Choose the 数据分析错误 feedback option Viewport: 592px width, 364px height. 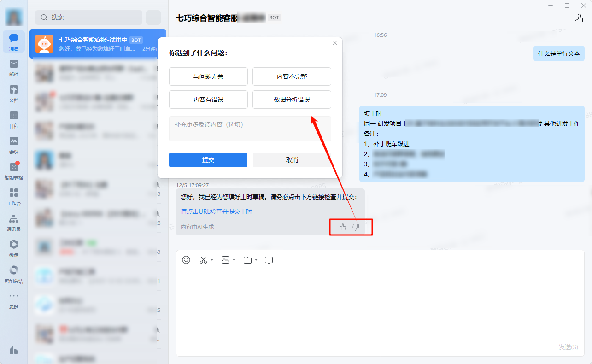(x=292, y=100)
